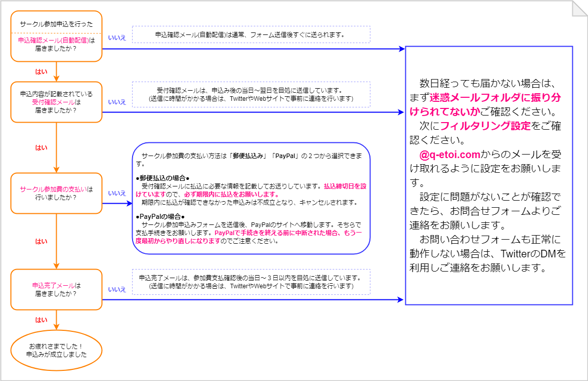Screen dimensions: 588x381
Task: Select the 申込完了メール decision box
Action: (x=56, y=289)
